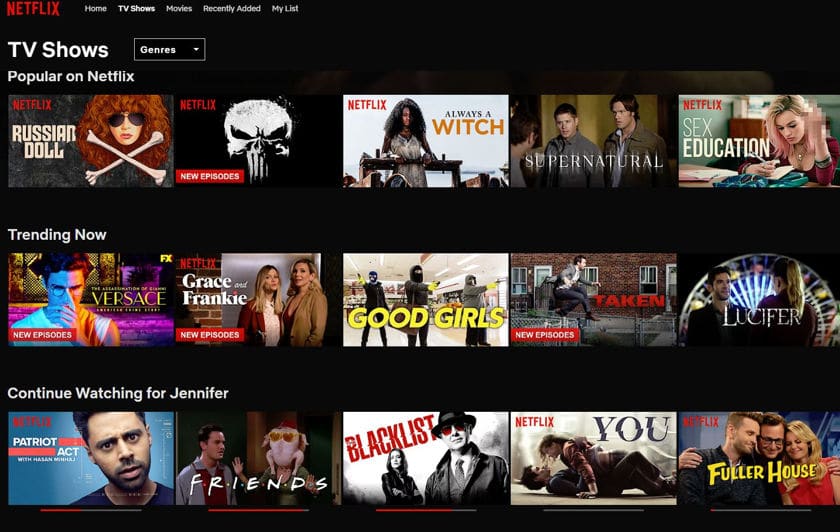The width and height of the screenshot is (840, 532).
Task: Resume Patriot Act with Hasan Minhaj
Action: click(x=91, y=458)
